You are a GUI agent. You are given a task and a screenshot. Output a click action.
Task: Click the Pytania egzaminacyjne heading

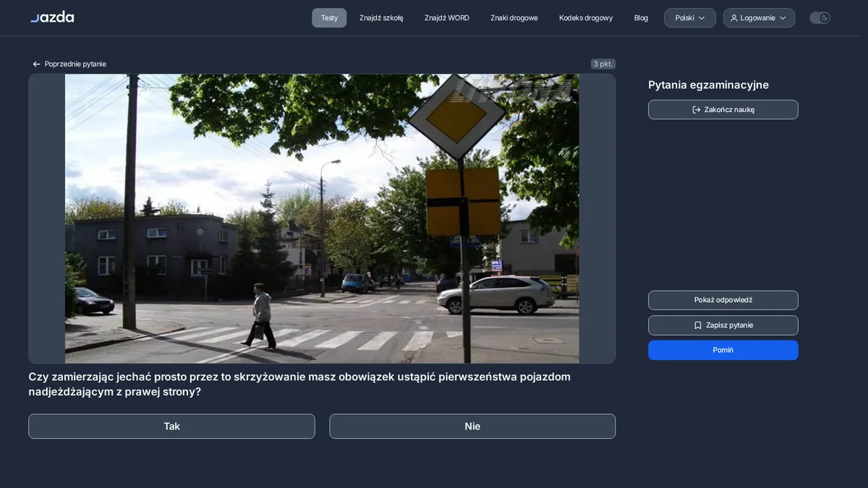pos(708,85)
